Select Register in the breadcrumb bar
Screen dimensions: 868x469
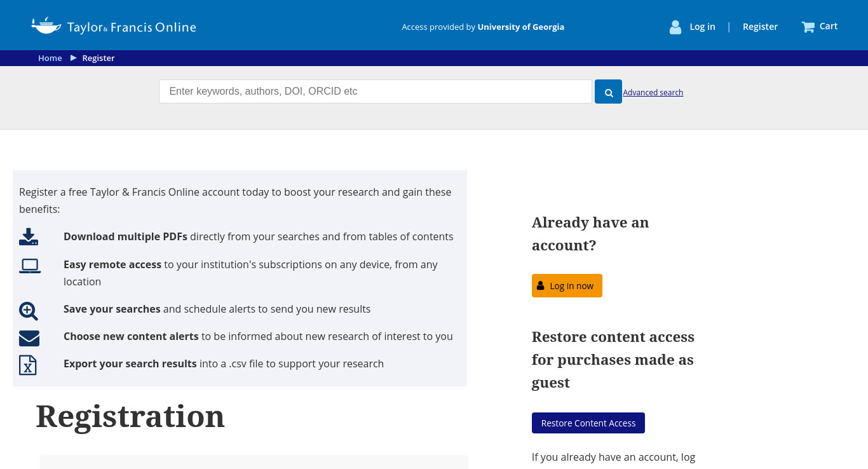click(98, 58)
